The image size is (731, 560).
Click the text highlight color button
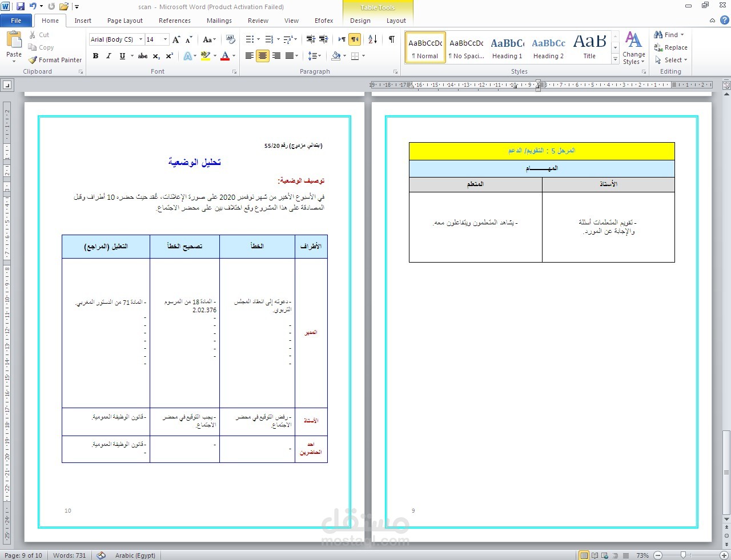(x=205, y=56)
